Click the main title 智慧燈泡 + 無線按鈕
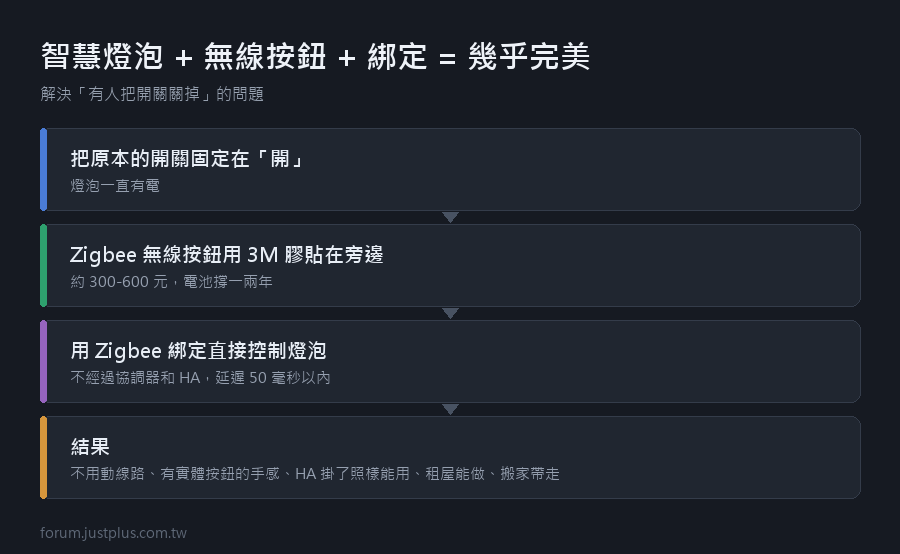This screenshot has height=554, width=900. click(184, 56)
